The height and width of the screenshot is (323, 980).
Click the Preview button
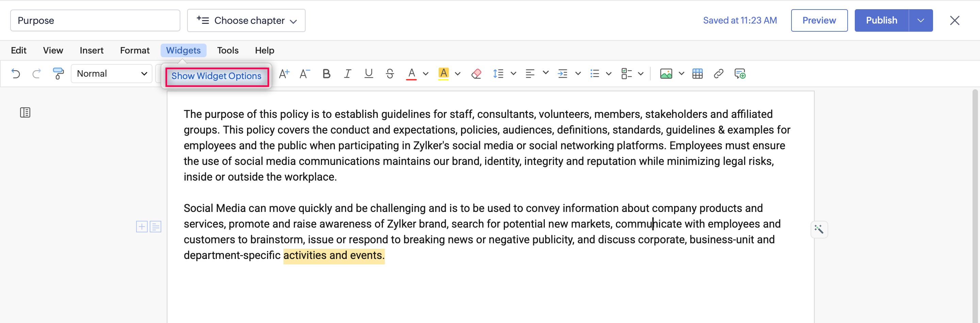tap(819, 20)
